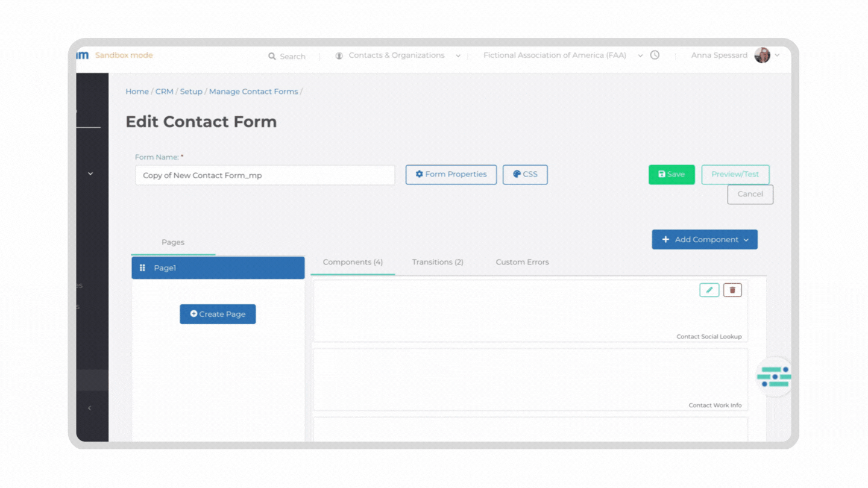Go to Manage Contact Forms breadcrumb
Image resolution: width=868 pixels, height=488 pixels.
(253, 92)
